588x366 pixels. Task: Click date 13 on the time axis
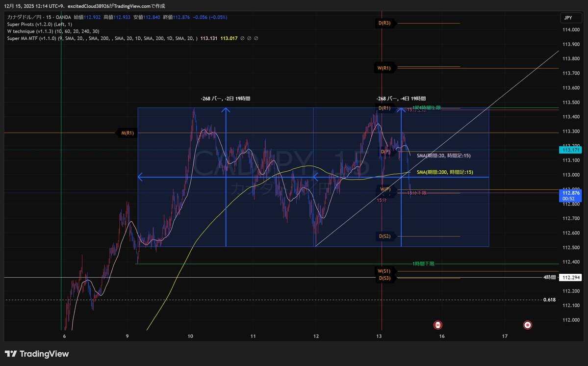pos(379,336)
